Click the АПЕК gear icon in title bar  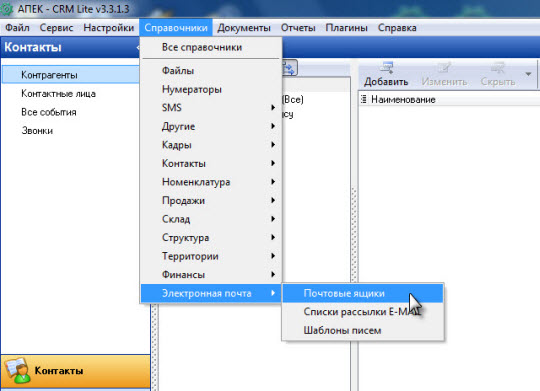coord(6,9)
